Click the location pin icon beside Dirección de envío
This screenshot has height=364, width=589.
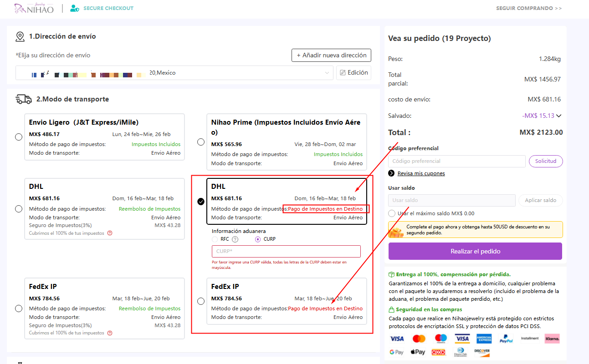tap(20, 37)
